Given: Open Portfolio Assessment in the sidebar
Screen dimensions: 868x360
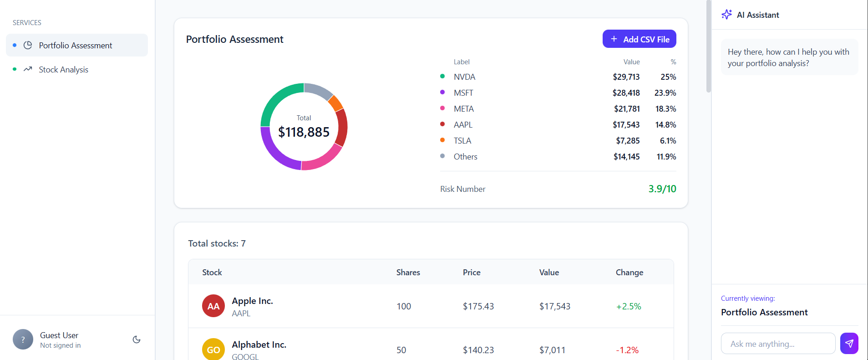Looking at the screenshot, I should [76, 45].
